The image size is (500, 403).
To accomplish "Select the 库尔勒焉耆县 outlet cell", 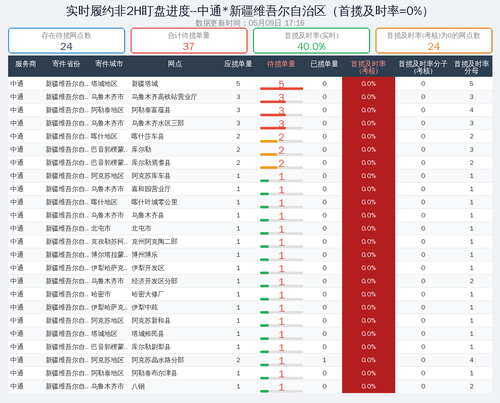I will point(151,163).
